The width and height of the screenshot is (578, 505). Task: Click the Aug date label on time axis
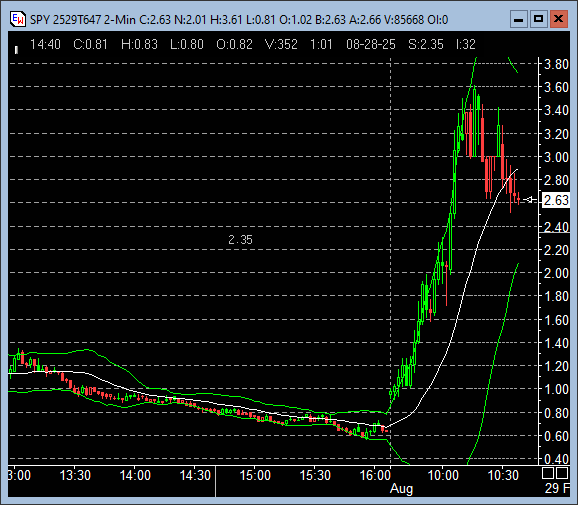pyautogui.click(x=401, y=489)
